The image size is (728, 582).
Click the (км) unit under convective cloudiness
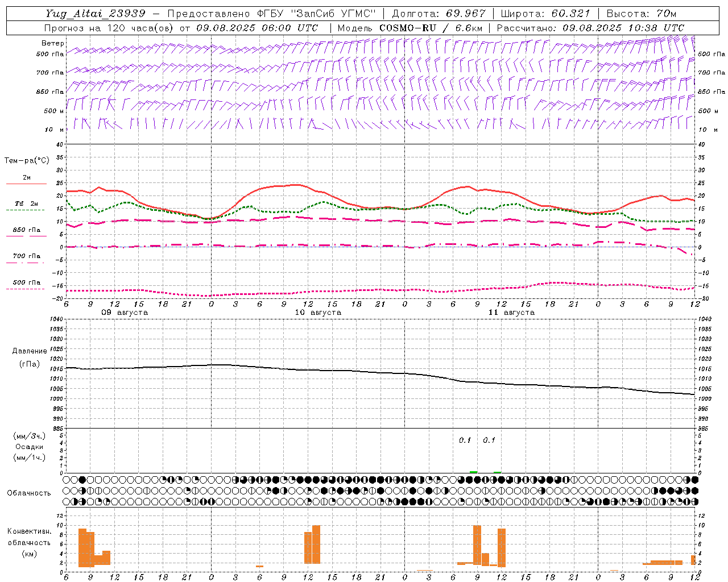click(x=30, y=554)
